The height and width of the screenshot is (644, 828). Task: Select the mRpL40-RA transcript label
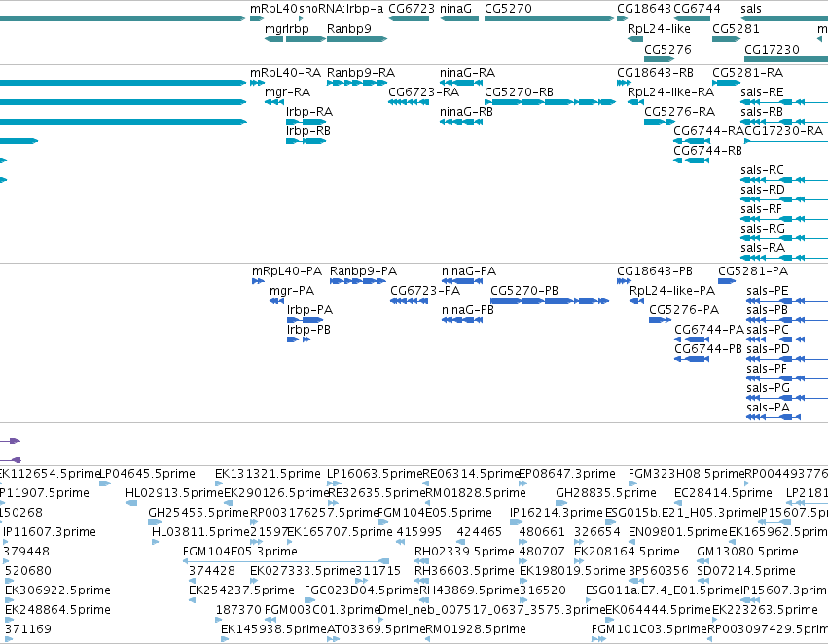click(x=286, y=72)
